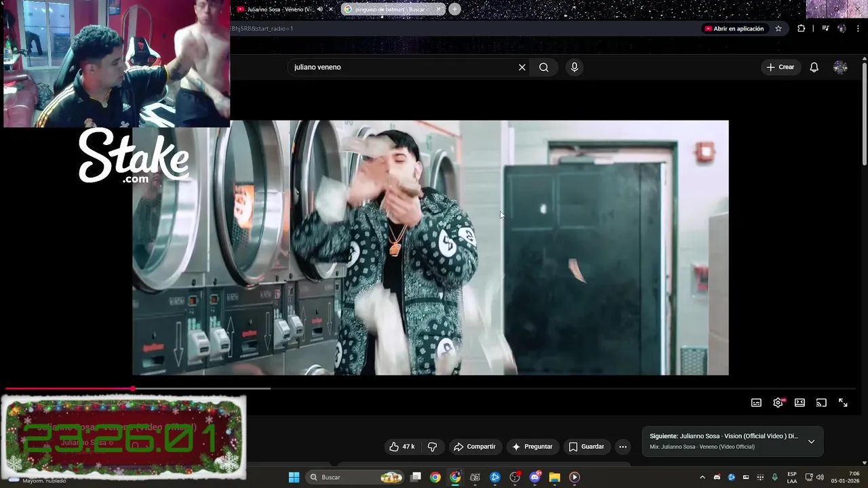Screen dimensions: 868x488
Task: Open Discord from the taskbar
Action: pos(535,477)
